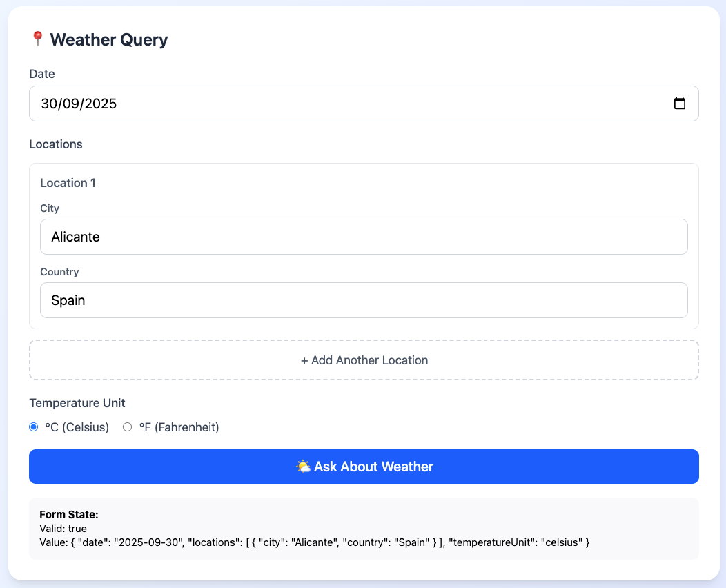The width and height of the screenshot is (726, 588).
Task: Click the Date input showing 30/09/2025
Action: coord(364,104)
